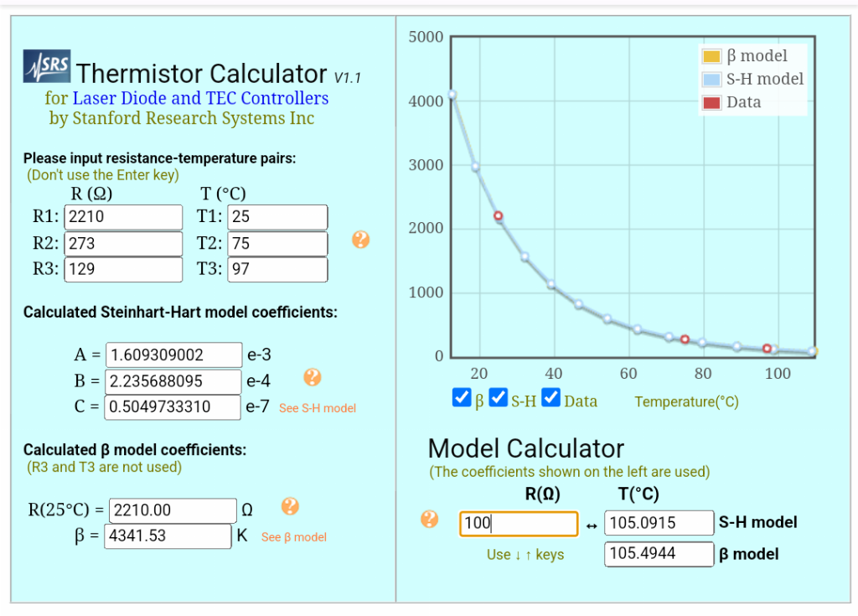Click help icon next to Steinhart-Hart coefficients

coord(313,377)
